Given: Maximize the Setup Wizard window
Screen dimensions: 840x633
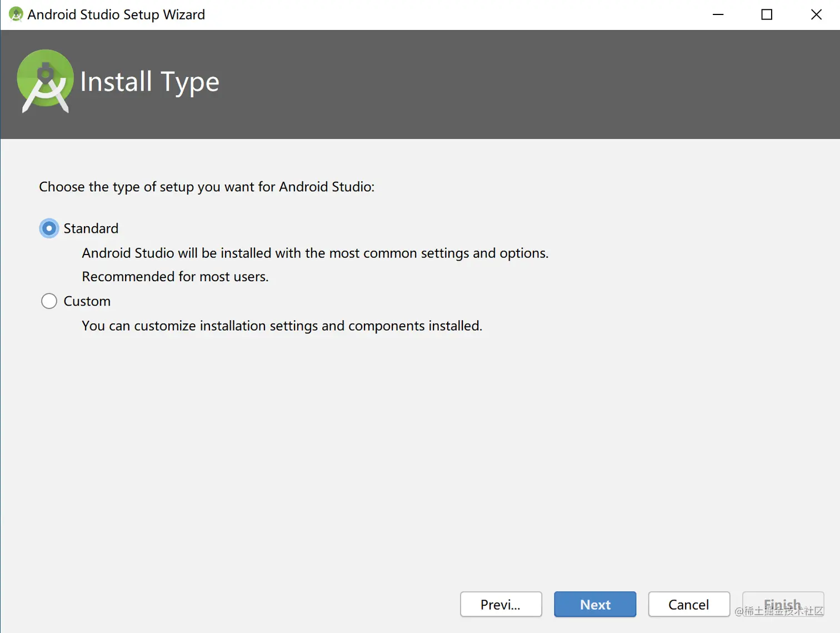Looking at the screenshot, I should [767, 14].
